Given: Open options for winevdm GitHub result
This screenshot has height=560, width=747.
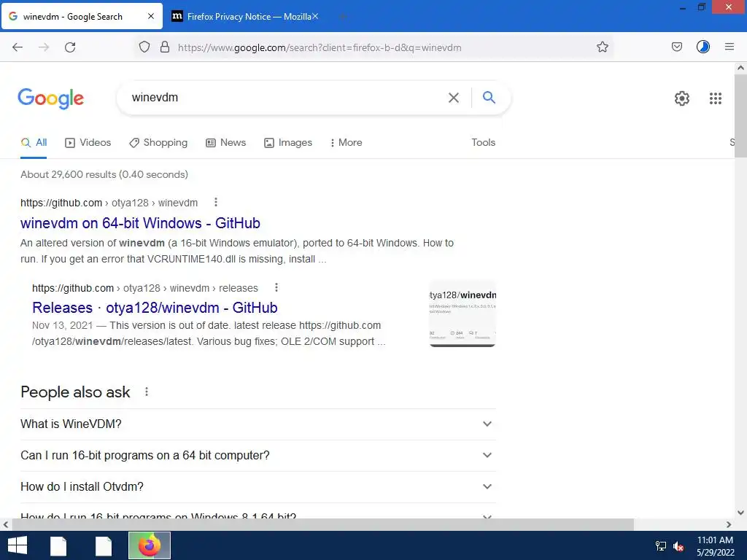Looking at the screenshot, I should coord(216,203).
